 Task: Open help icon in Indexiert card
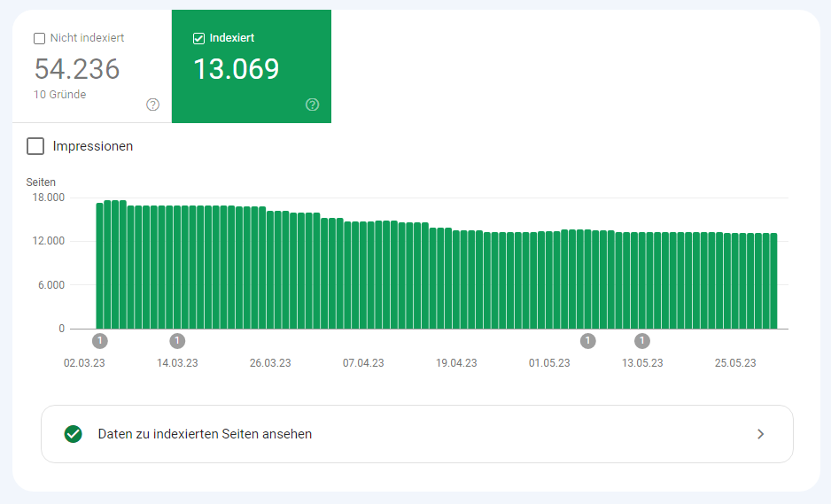pos(312,105)
